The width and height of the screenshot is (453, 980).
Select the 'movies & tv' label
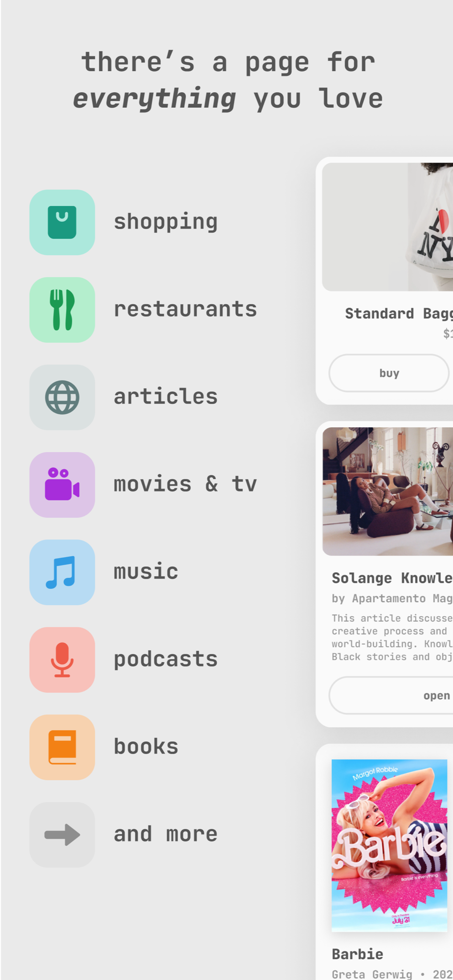(185, 484)
